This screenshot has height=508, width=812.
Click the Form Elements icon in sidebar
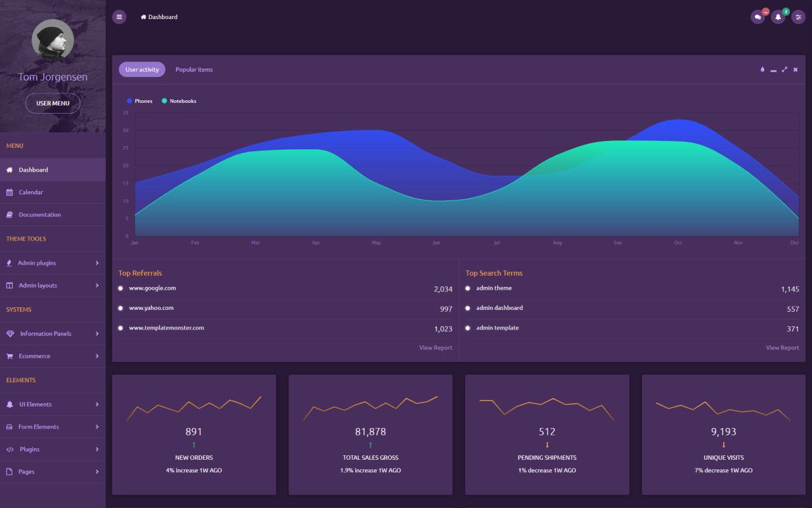click(x=10, y=427)
